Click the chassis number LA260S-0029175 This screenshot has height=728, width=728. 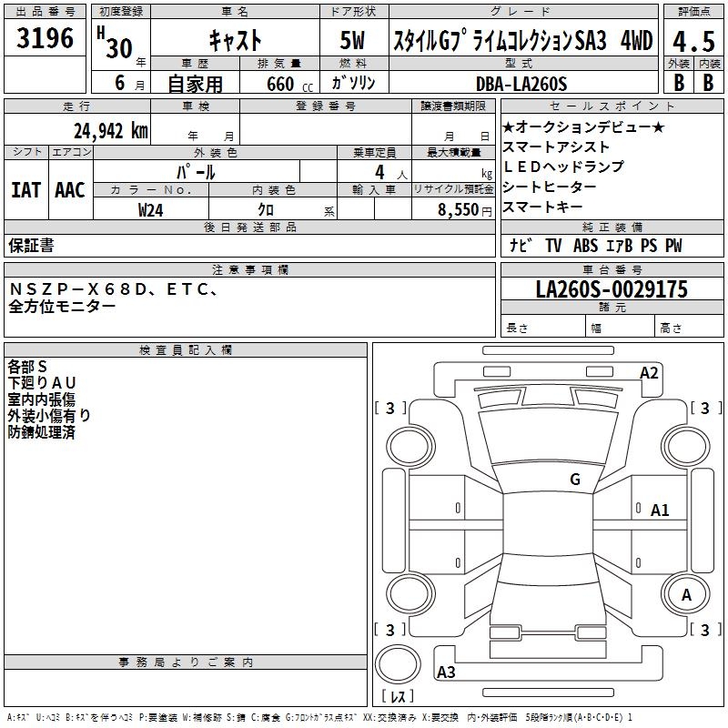coord(612,289)
